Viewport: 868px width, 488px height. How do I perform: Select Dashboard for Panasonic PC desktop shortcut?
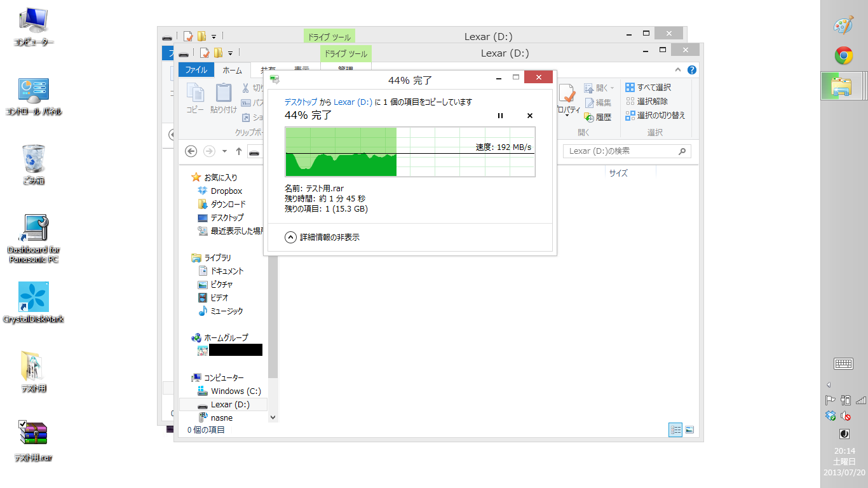(34, 238)
